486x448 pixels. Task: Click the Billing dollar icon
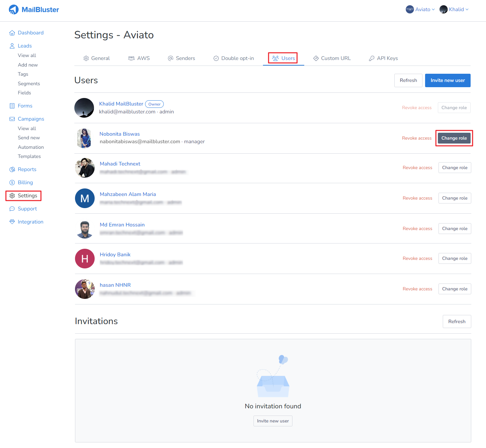(12, 183)
